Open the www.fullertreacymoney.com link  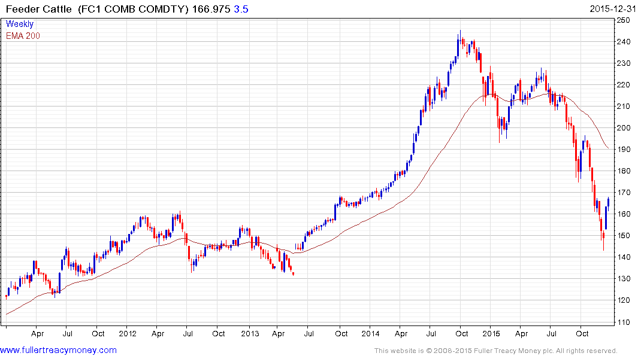coord(58,350)
